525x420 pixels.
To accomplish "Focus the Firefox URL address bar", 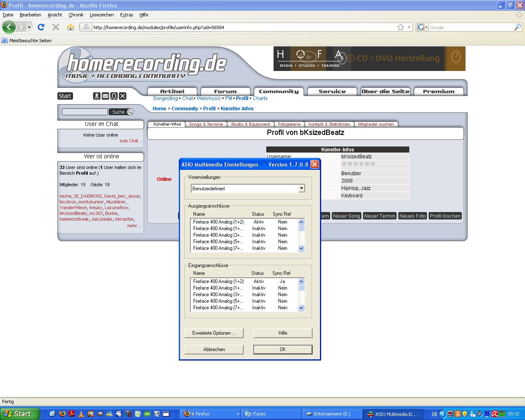I will 244,27.
